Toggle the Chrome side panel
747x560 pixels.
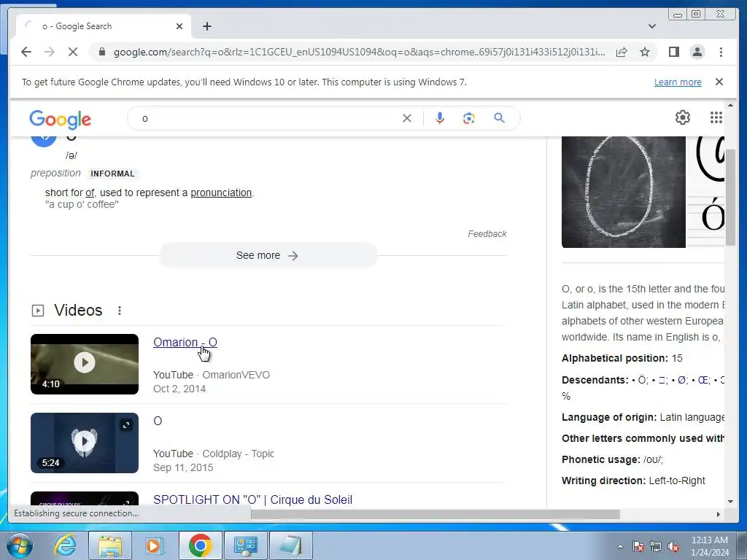(x=673, y=52)
